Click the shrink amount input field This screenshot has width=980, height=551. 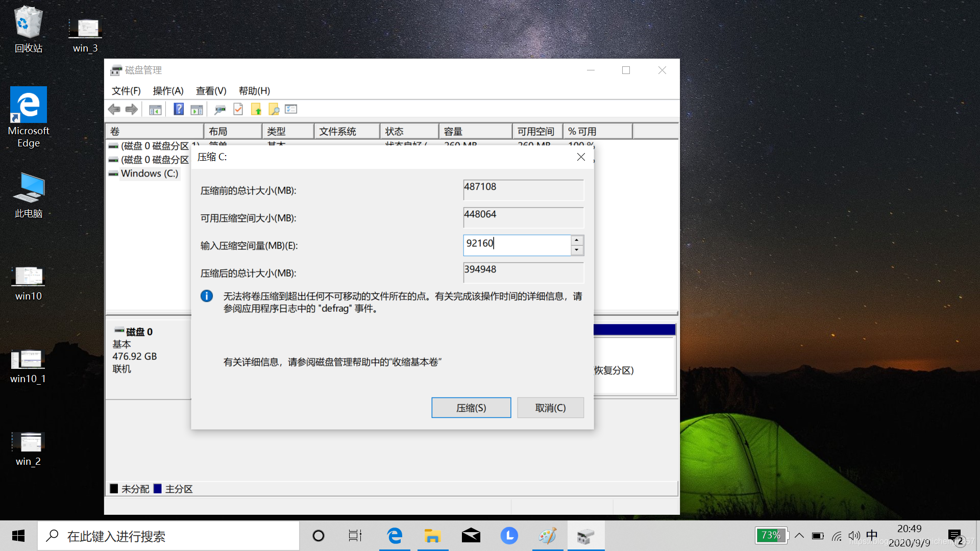point(517,245)
